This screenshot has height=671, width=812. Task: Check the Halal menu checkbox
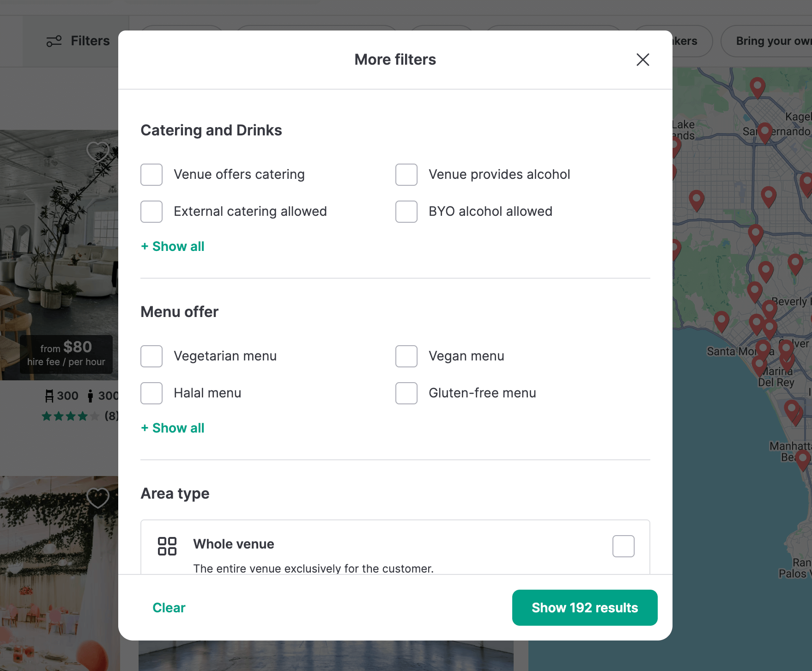coord(151,393)
